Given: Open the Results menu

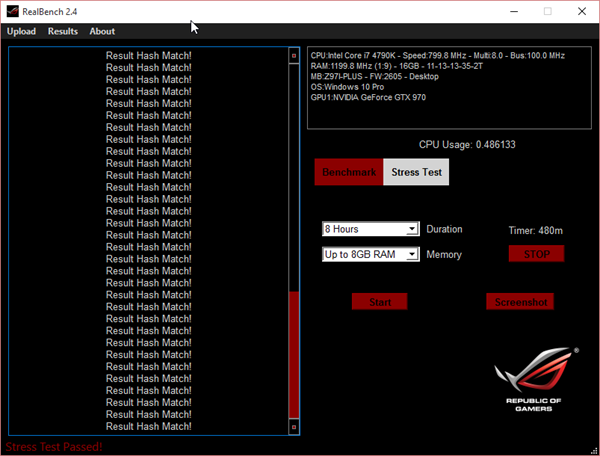Looking at the screenshot, I should pyautogui.click(x=63, y=31).
